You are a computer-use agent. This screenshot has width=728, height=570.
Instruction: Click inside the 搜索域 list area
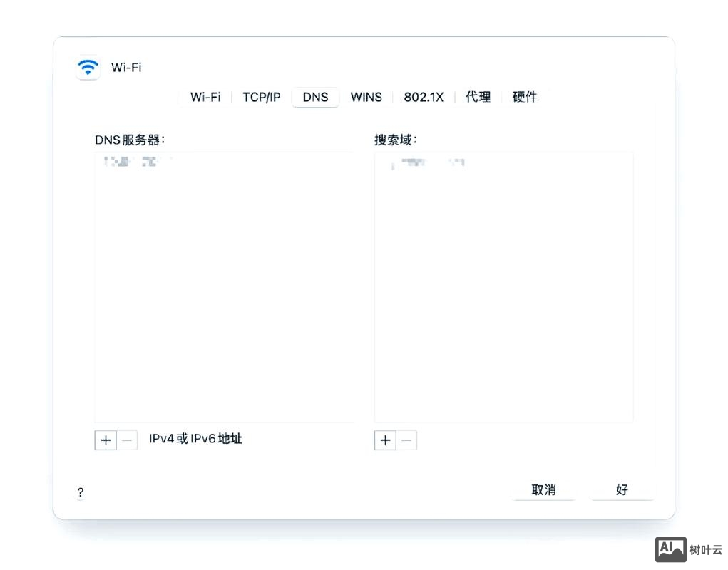[504, 285]
